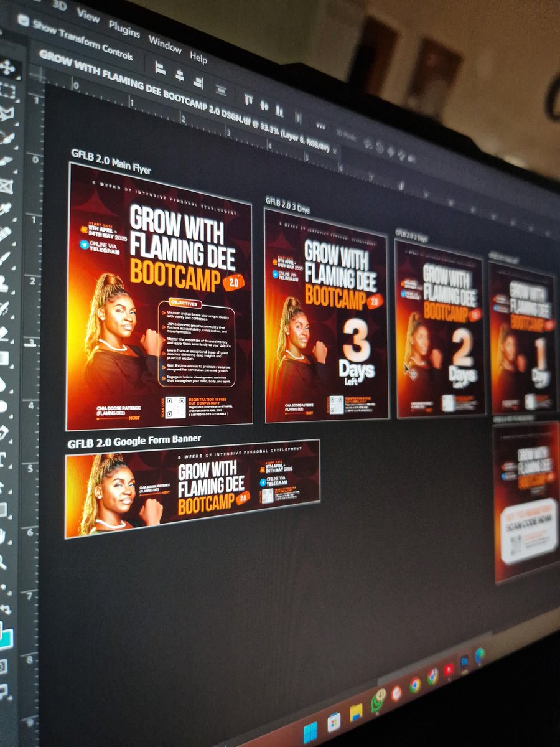Select the Frame tool
560x747 pixels.
(x=5, y=186)
